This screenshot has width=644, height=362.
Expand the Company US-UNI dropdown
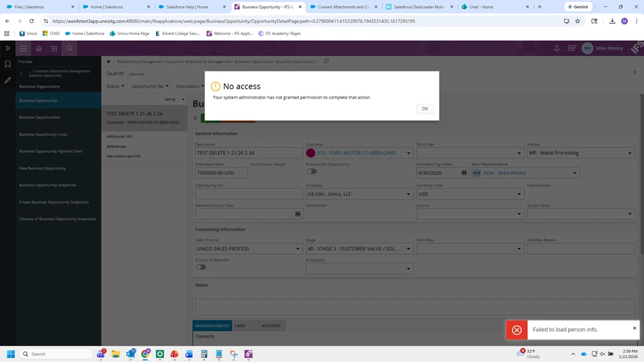pyautogui.click(x=408, y=194)
